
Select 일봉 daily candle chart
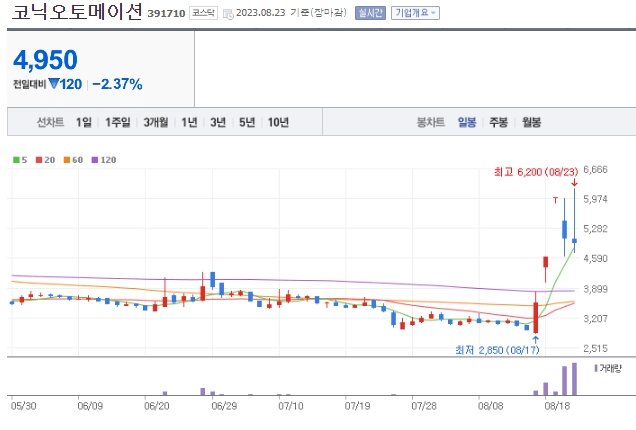[x=467, y=122]
